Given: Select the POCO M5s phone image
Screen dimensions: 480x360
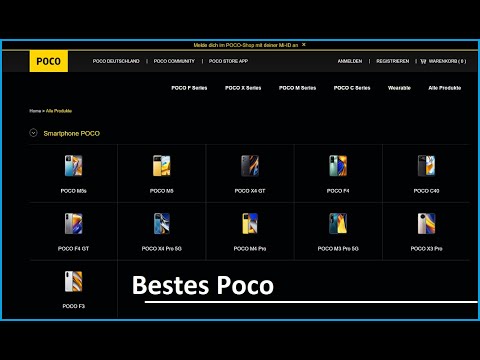Looking at the screenshot, I should pos(73,165).
